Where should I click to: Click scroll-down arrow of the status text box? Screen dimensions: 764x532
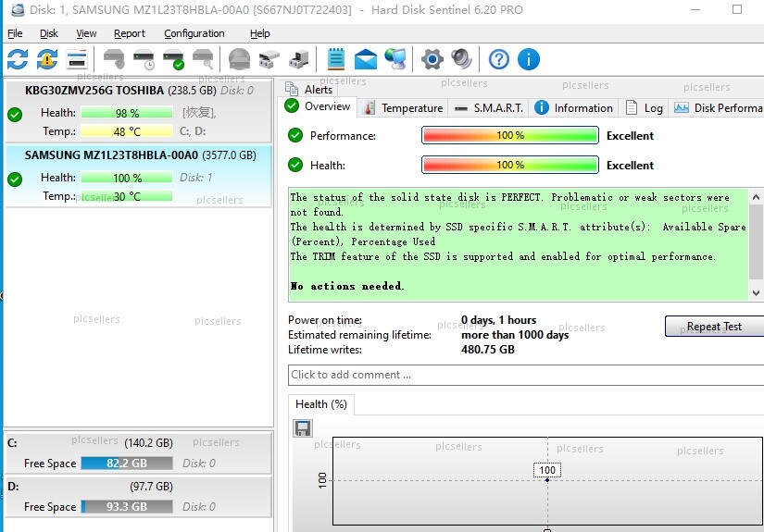[756, 293]
